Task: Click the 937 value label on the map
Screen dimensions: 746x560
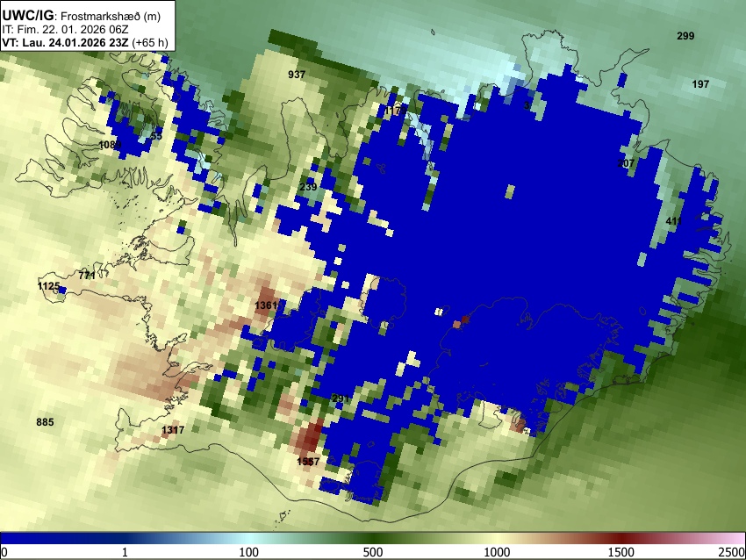Action: coord(297,75)
